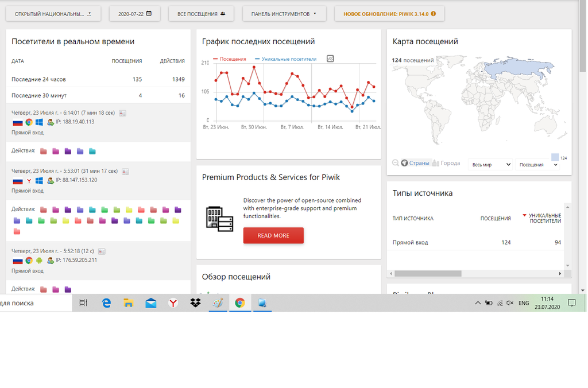
Task: Click the Russian flag for IP 188.19.40.113
Action: click(x=18, y=123)
